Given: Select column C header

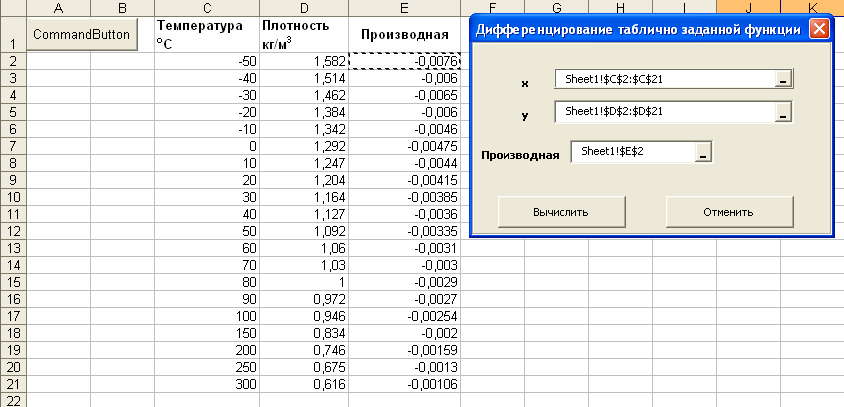Looking at the screenshot, I should (x=206, y=8).
